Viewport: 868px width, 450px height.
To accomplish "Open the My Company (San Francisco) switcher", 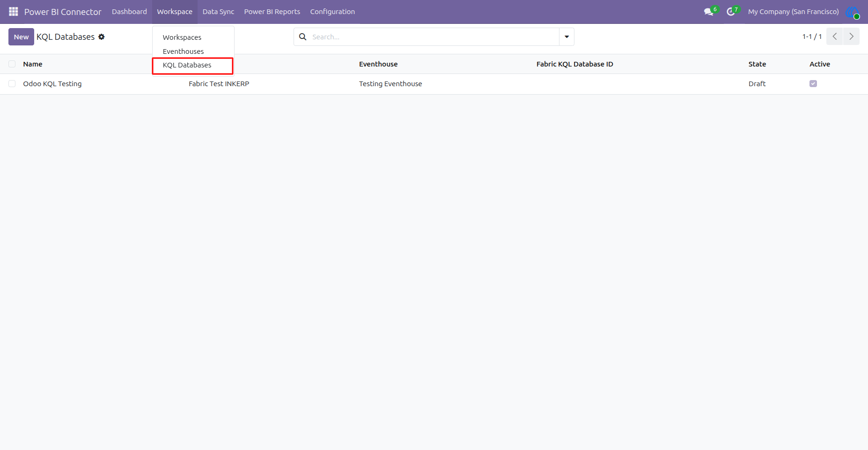I will 793,12.
